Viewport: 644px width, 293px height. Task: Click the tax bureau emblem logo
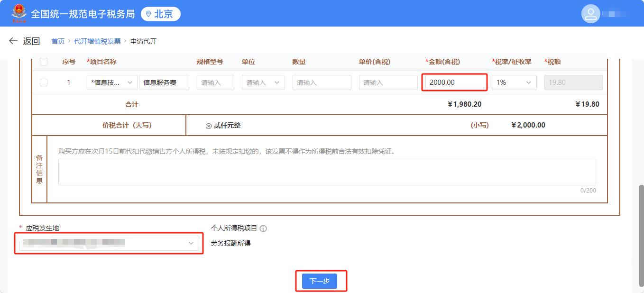click(19, 13)
